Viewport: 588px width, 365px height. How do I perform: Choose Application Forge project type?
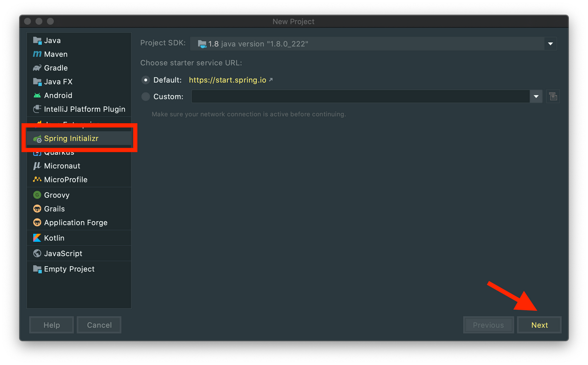(79, 222)
